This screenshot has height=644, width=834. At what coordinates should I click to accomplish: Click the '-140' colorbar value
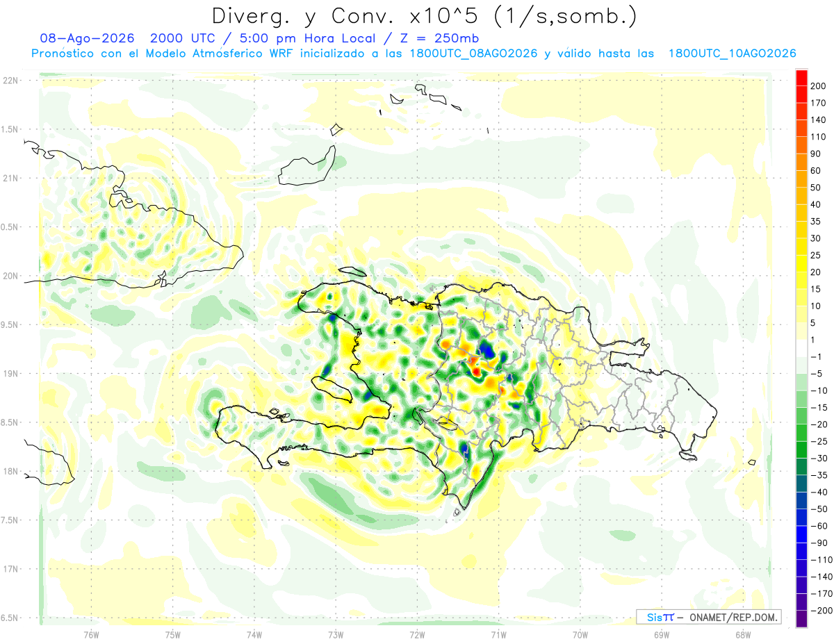click(x=820, y=577)
